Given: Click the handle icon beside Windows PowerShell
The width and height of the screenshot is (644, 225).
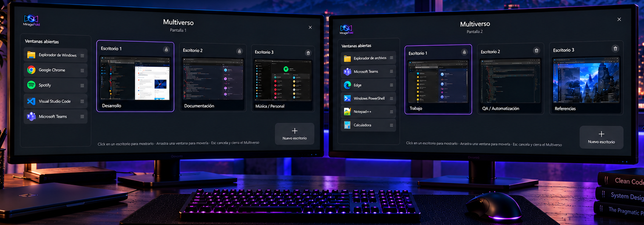Looking at the screenshot, I should click(392, 98).
